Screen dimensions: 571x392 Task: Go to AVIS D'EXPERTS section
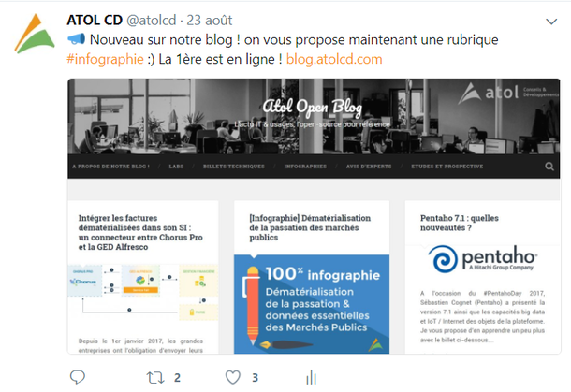click(369, 167)
